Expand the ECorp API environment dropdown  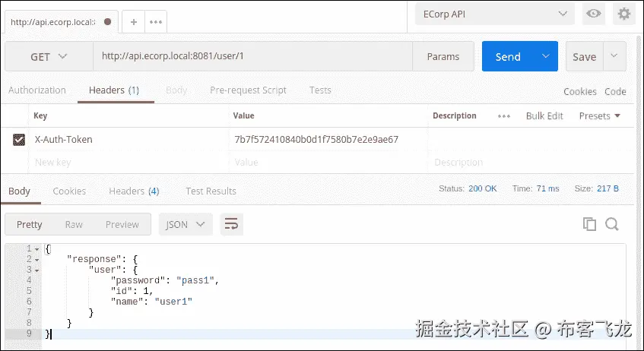pyautogui.click(x=494, y=14)
